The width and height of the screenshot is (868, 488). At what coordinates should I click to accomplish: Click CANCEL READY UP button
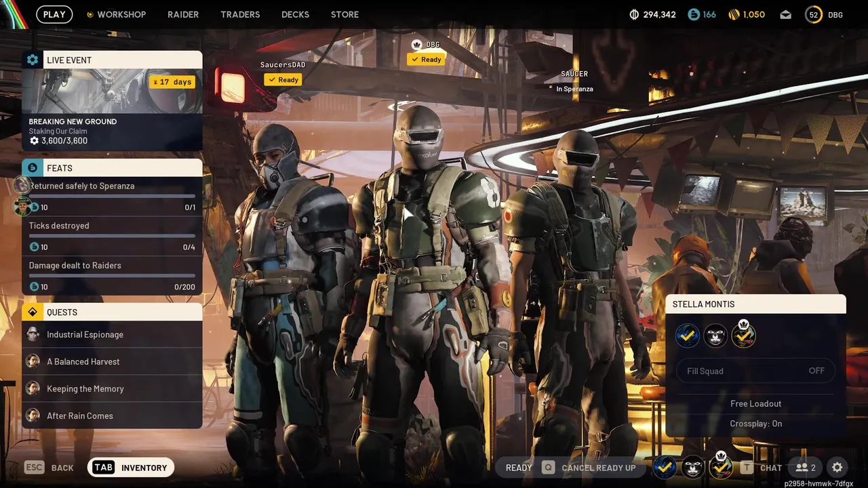(599, 468)
